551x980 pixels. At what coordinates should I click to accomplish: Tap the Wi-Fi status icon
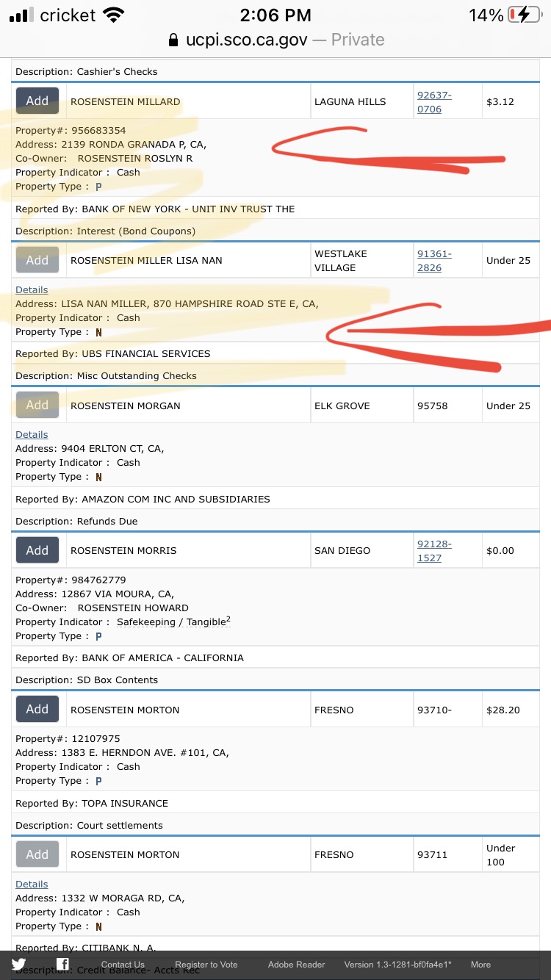point(113,15)
